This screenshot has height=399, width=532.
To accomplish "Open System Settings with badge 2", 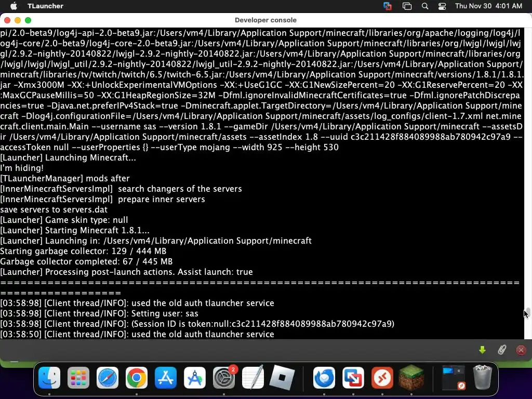I will pos(224,378).
